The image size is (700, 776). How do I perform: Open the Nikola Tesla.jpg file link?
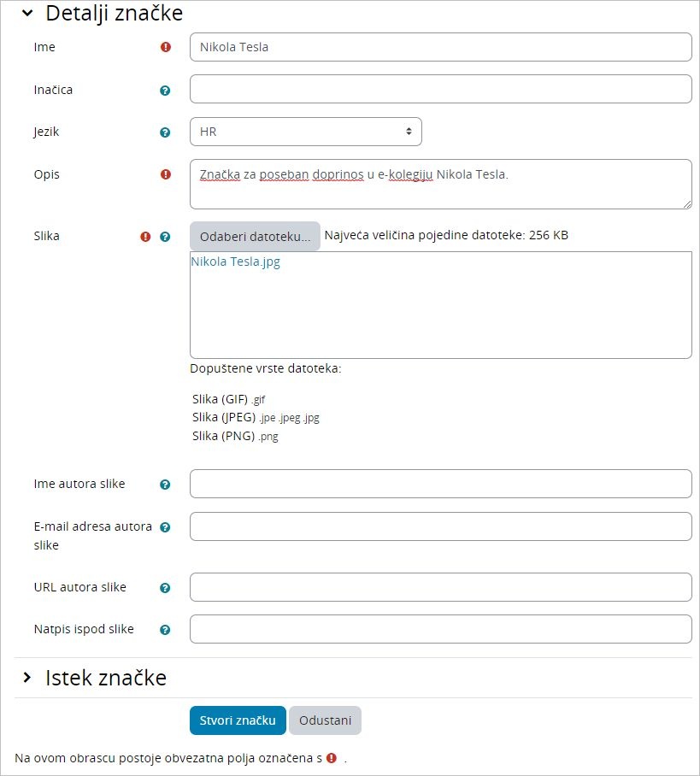click(236, 262)
